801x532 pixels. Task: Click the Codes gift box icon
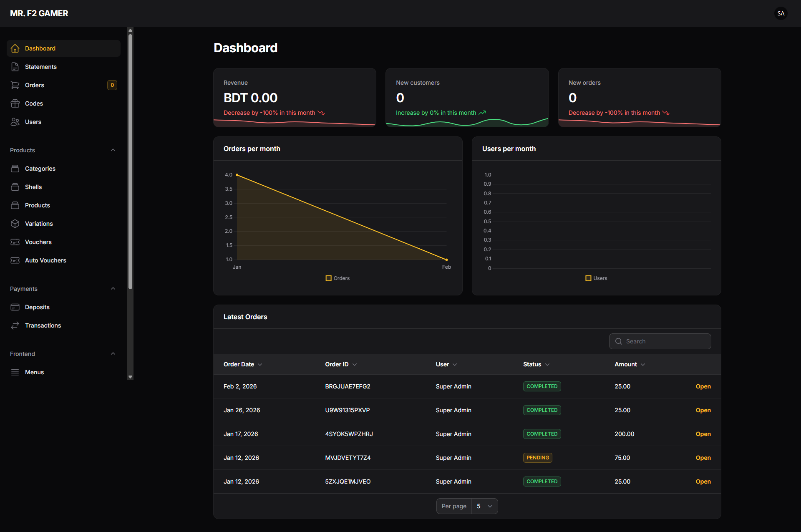(x=15, y=103)
